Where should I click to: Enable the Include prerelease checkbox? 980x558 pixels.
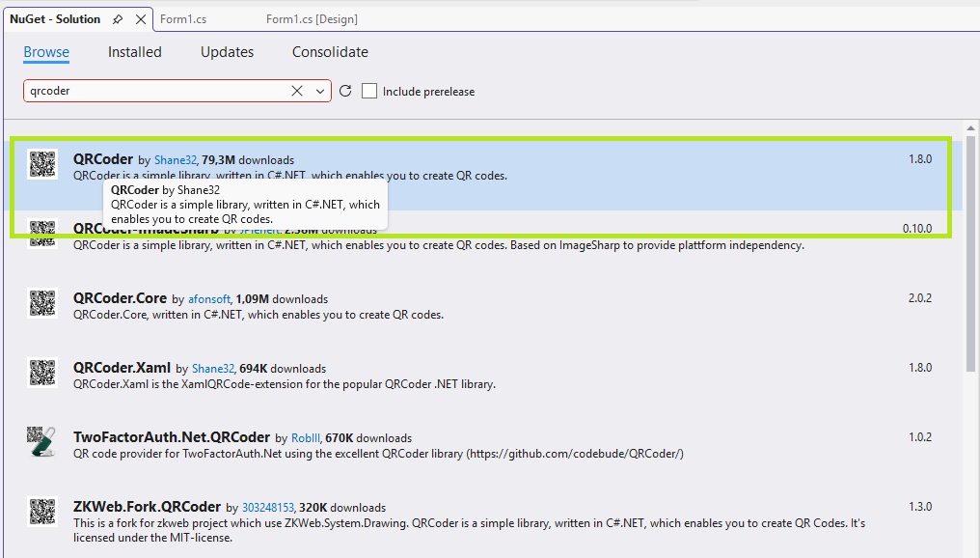(369, 92)
